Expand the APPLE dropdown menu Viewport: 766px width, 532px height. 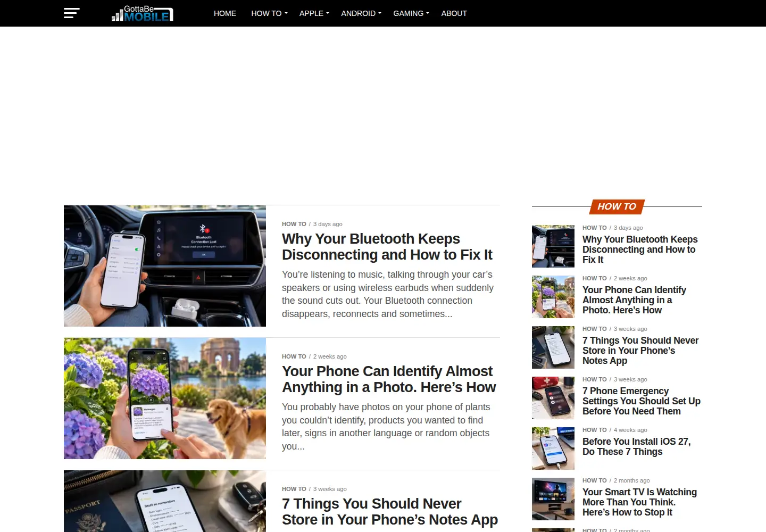[x=314, y=13]
